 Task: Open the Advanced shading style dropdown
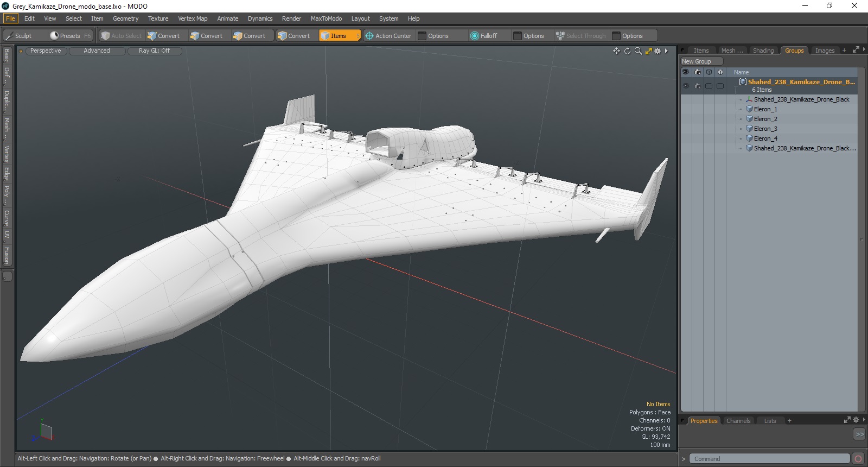click(97, 51)
